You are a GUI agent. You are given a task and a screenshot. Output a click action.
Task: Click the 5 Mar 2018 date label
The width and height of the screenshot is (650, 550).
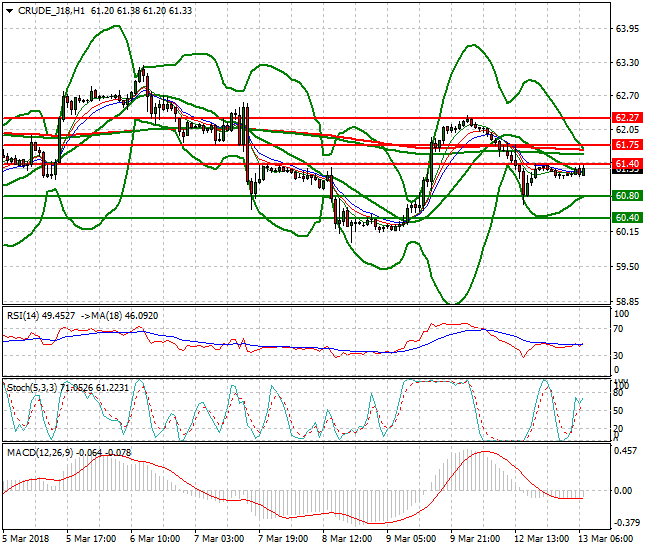pos(25,537)
